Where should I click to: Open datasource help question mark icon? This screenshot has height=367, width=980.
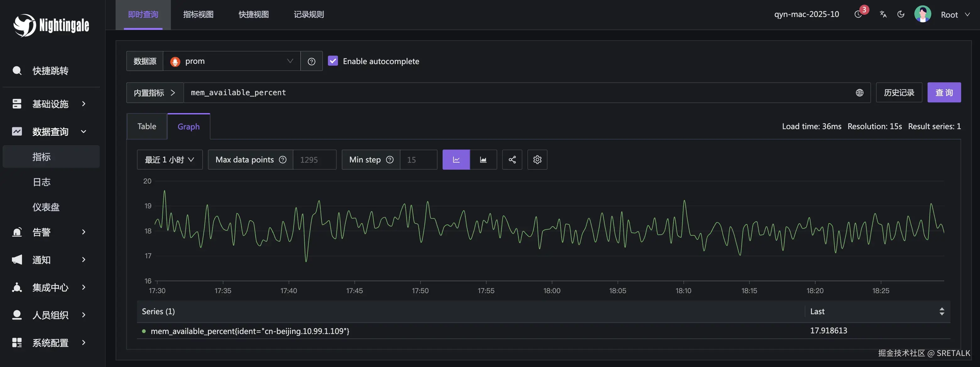point(311,61)
